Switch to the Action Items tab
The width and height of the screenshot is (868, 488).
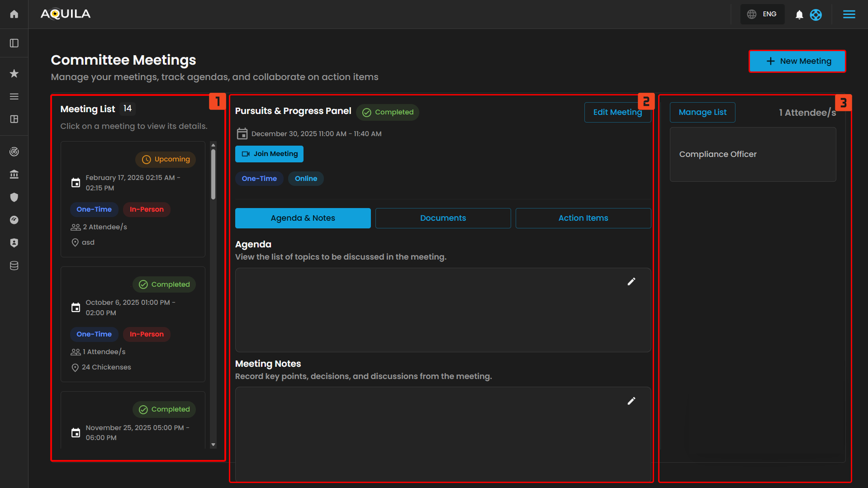coord(583,218)
